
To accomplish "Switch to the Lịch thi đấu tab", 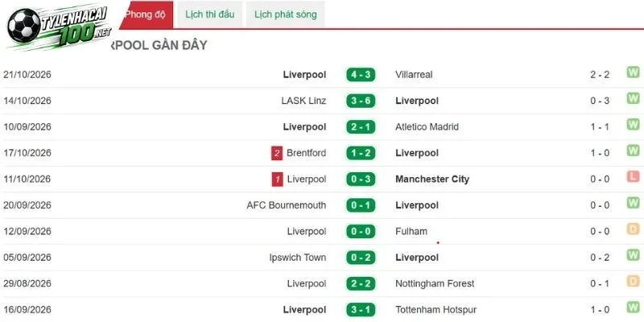I will (x=210, y=14).
